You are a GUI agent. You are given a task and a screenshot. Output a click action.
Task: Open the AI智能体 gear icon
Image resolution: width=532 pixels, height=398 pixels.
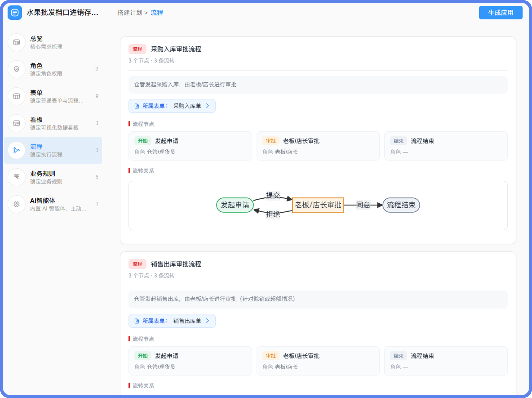click(17, 204)
